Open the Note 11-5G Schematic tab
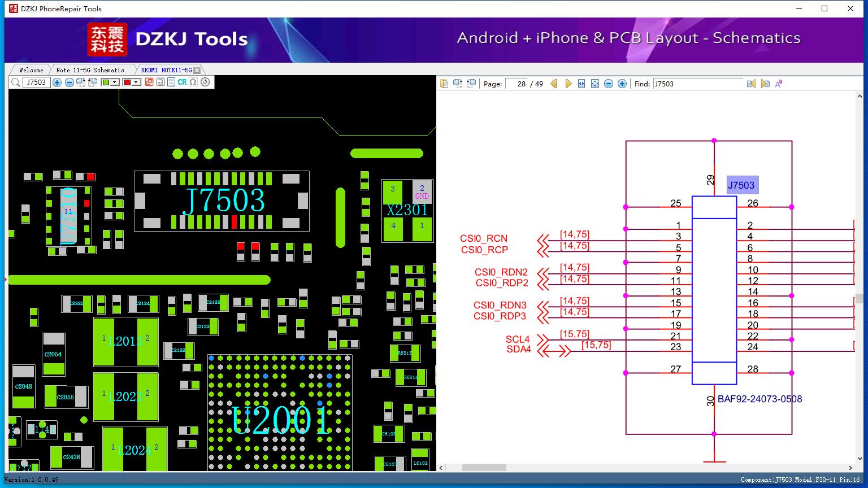This screenshot has height=488, width=868. click(x=90, y=70)
